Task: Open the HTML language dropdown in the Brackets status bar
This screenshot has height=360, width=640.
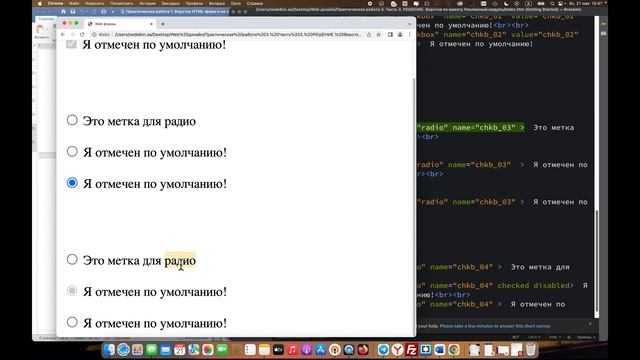Action: 554,338
